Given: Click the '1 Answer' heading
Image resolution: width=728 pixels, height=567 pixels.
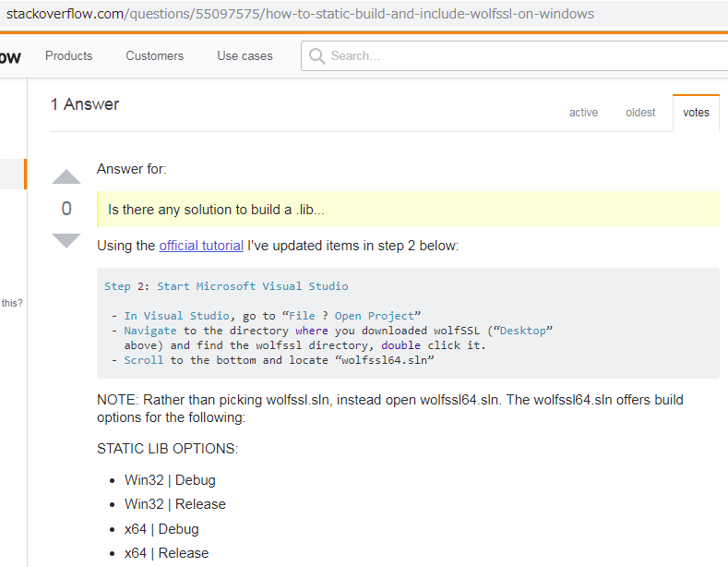Looking at the screenshot, I should pyautogui.click(x=85, y=104).
